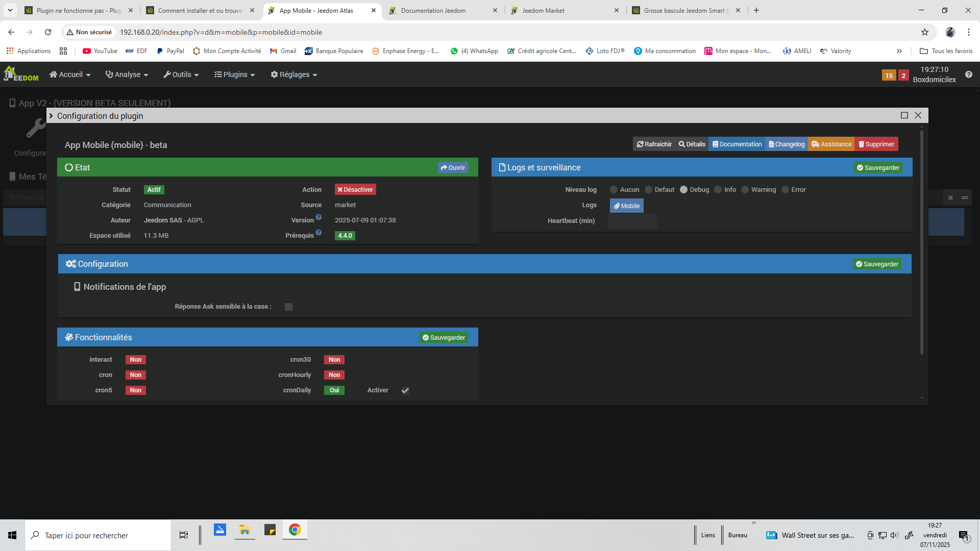Click the Prérequis info tooltip icon

click(318, 233)
